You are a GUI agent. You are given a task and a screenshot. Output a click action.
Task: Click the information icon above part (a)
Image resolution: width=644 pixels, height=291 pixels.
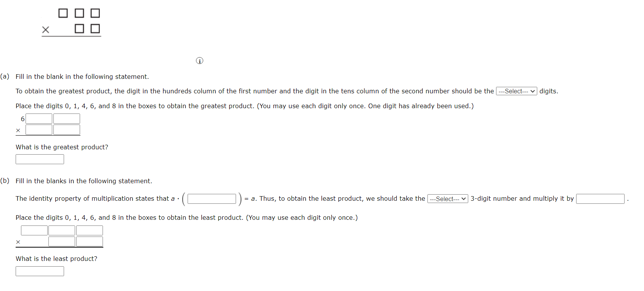click(x=199, y=61)
